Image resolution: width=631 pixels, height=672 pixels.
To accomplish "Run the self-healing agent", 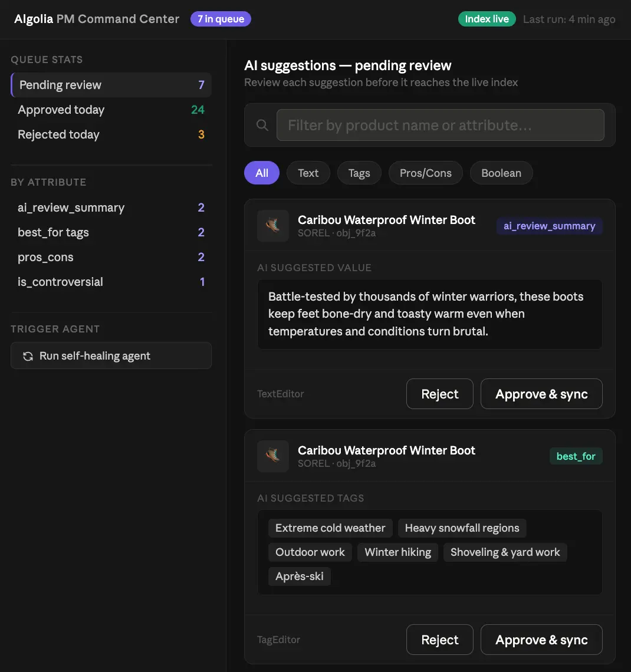I will (111, 355).
